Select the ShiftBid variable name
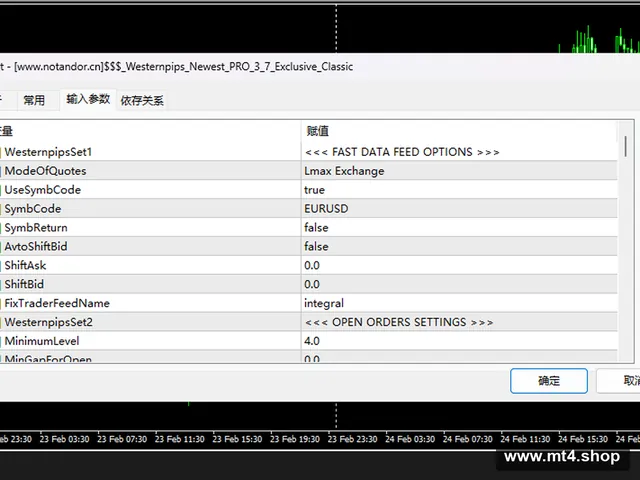 click(x=24, y=284)
